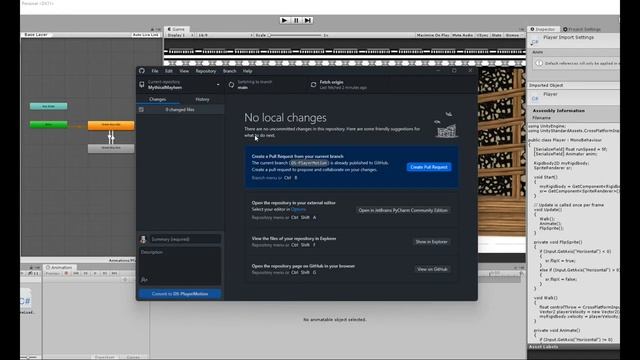The height and width of the screenshot is (360, 640).
Task: Click the Fetch origin refresh icon
Action: (x=313, y=84)
